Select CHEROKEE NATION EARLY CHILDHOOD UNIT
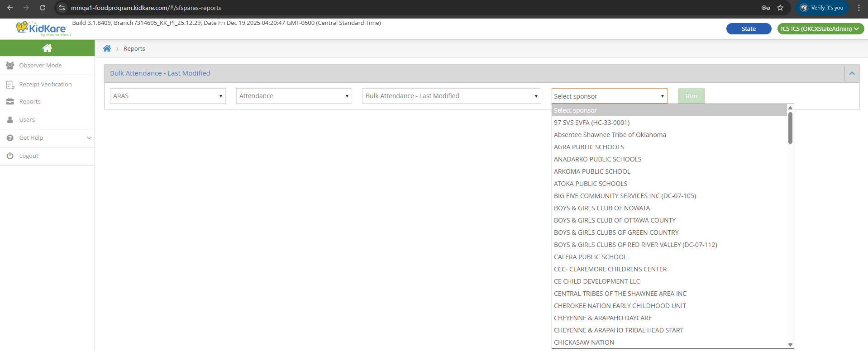868x351 pixels. [669, 306]
